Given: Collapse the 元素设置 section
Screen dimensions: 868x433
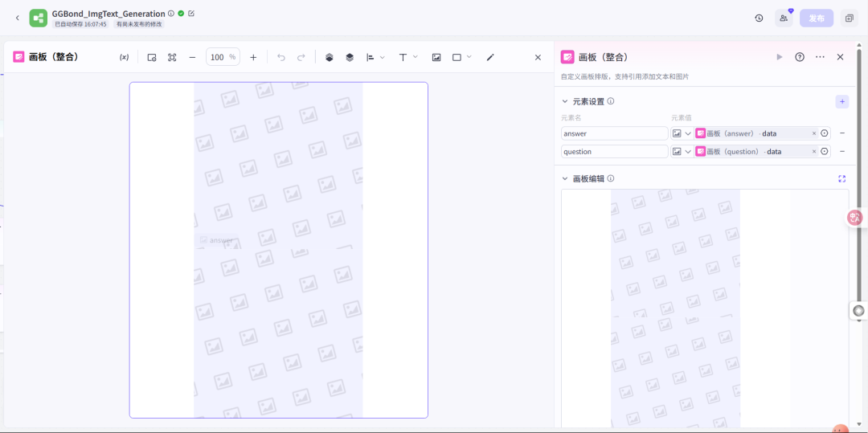Looking at the screenshot, I should point(565,101).
